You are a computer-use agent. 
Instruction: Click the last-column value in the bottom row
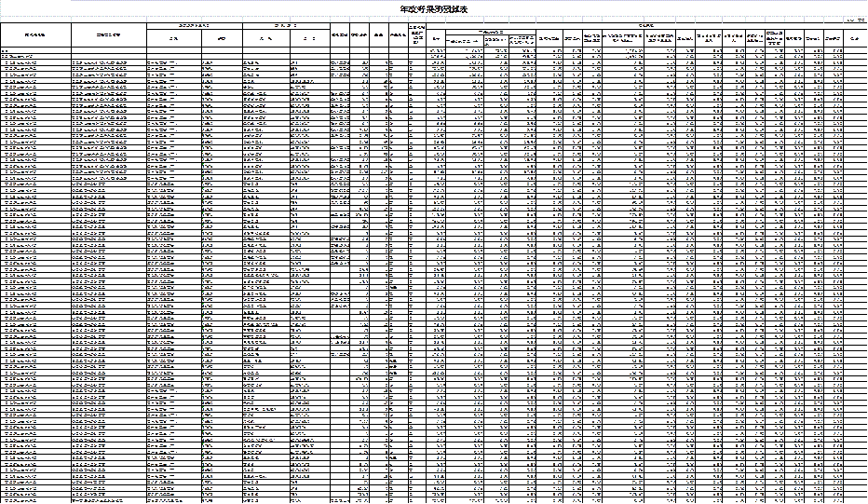pyautogui.click(x=838, y=500)
